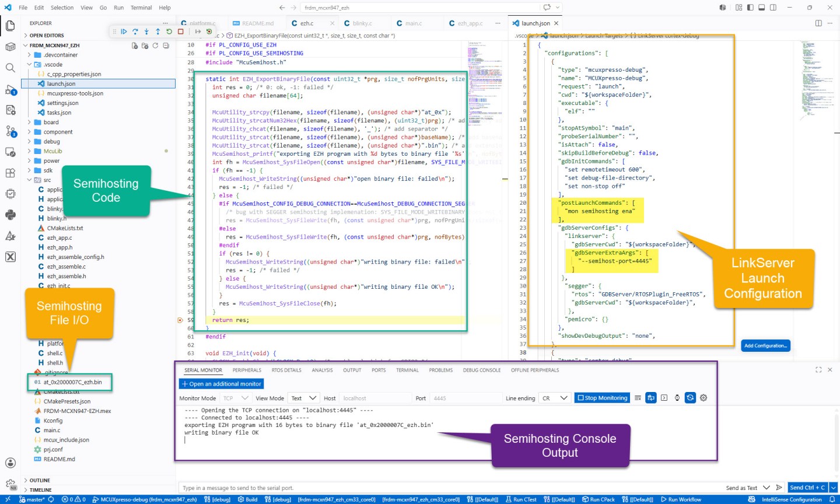Collapse all folders in Explorer
Screen dimensions: 840x504
point(166,45)
